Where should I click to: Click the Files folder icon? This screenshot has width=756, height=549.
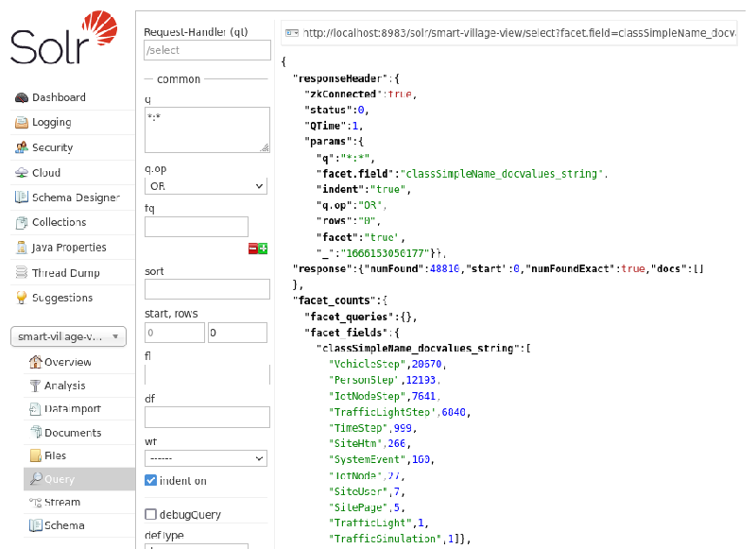pyautogui.click(x=36, y=455)
